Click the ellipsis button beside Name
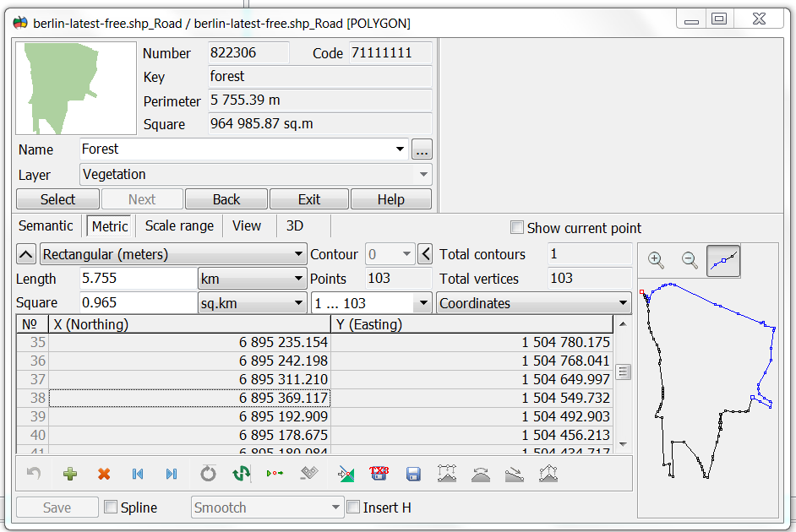796x532 pixels. click(422, 149)
